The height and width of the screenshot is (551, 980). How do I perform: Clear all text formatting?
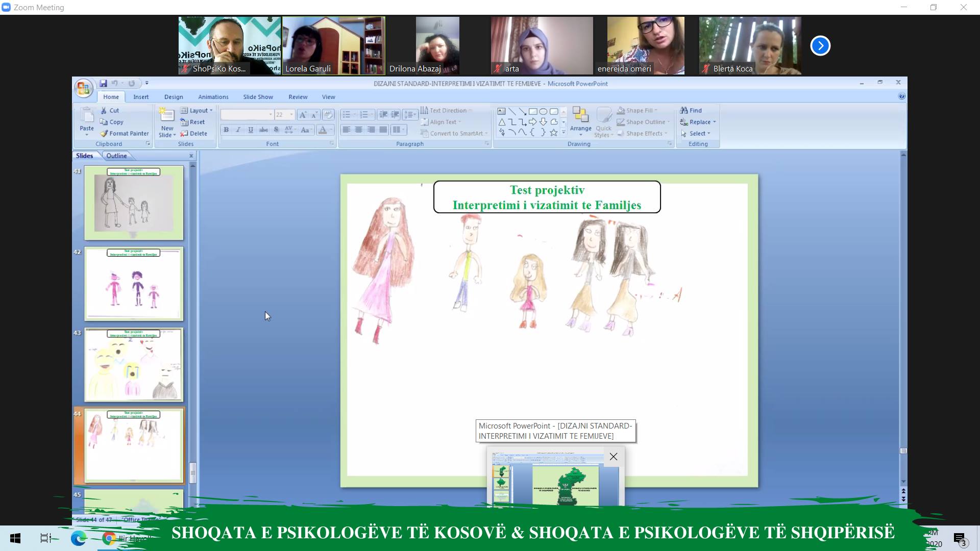(x=328, y=114)
